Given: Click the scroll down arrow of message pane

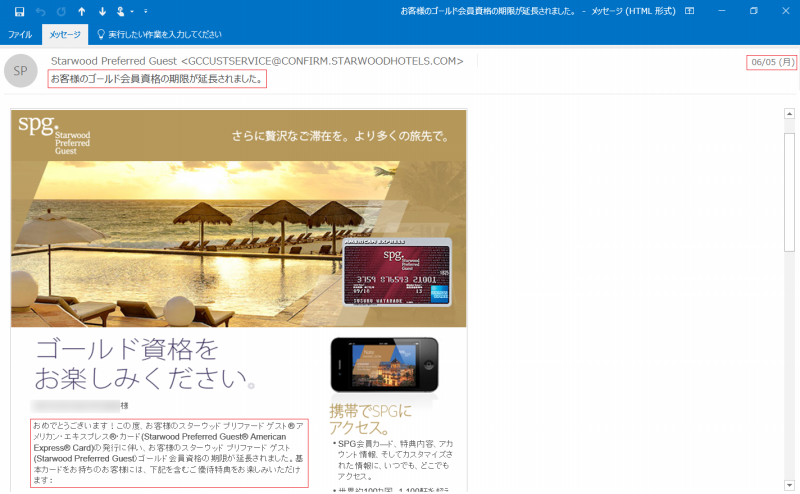Looking at the screenshot, I should pos(789,485).
